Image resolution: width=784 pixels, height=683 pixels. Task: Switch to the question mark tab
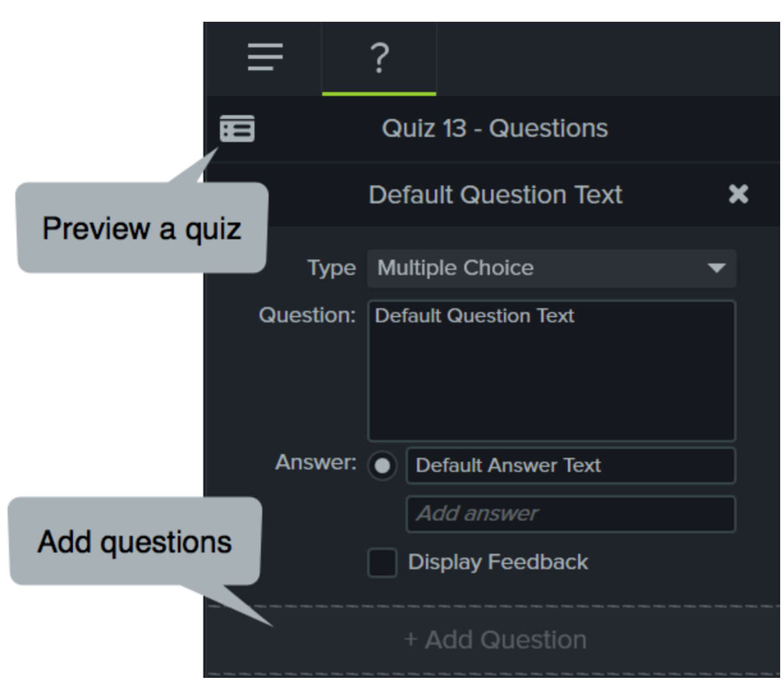click(x=379, y=58)
